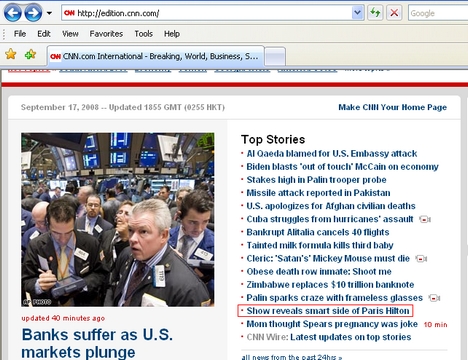Click the browser Forward arrow button
This screenshot has width=468, height=360.
(33, 13)
